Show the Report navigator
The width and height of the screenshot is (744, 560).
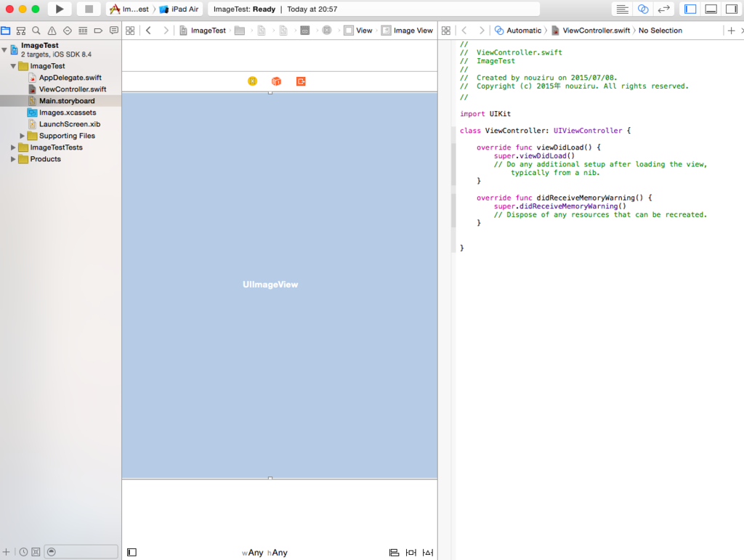click(x=114, y=31)
